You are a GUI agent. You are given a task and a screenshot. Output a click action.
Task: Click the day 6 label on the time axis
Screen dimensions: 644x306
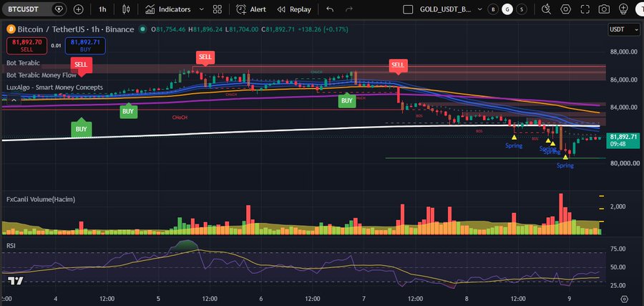pos(261,299)
